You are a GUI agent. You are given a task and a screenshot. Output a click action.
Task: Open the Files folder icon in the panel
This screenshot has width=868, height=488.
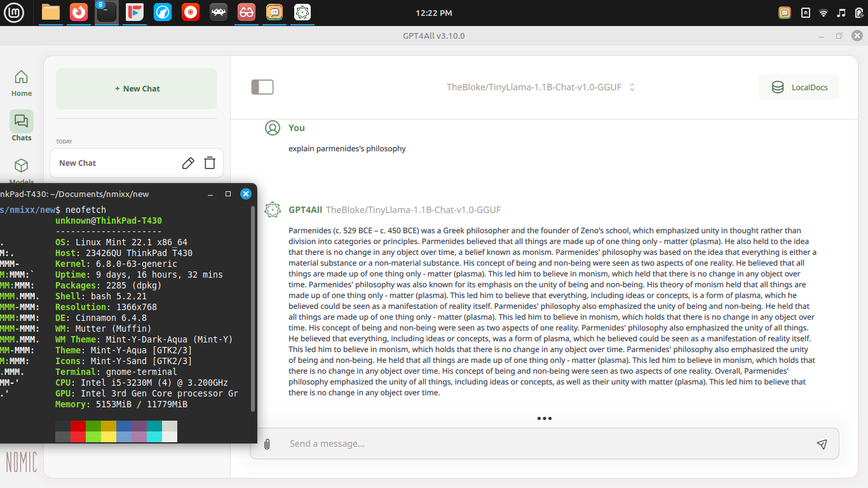[x=50, y=12]
